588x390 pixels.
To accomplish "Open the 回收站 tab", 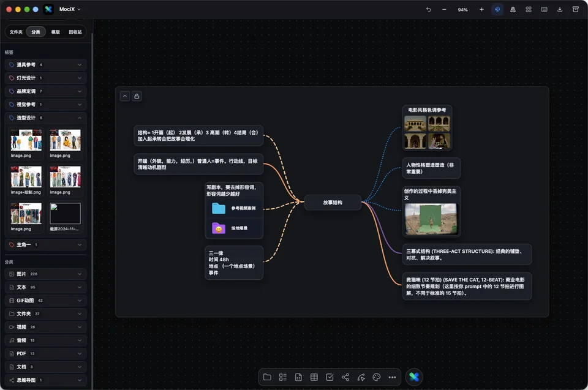I will click(75, 32).
